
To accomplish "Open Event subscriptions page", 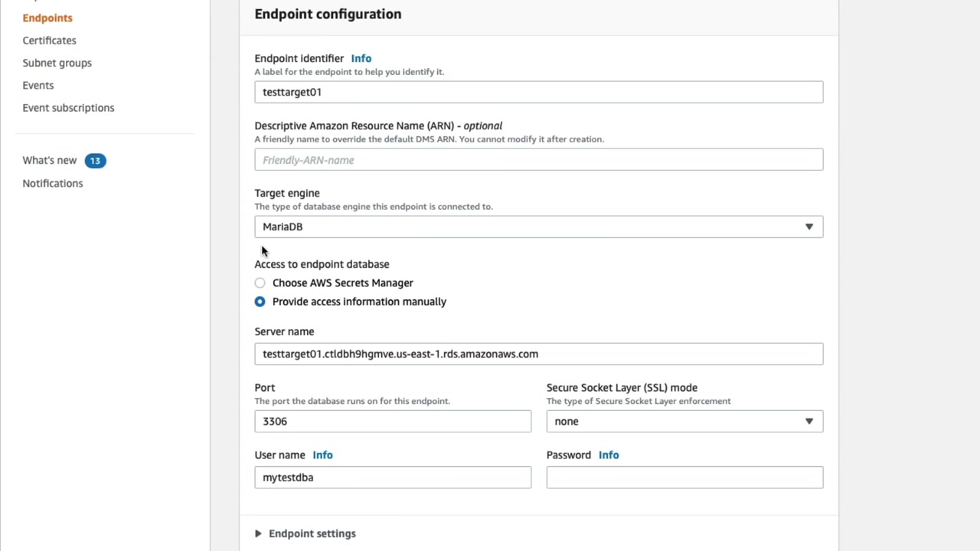I will [x=68, y=108].
